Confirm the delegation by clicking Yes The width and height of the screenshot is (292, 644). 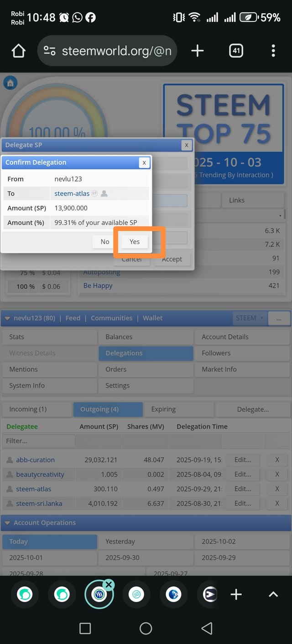tap(135, 242)
